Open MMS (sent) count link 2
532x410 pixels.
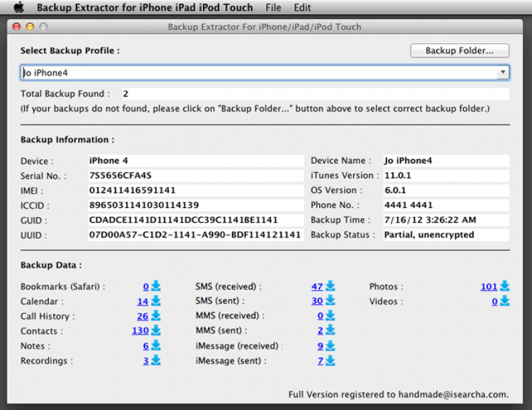(321, 331)
